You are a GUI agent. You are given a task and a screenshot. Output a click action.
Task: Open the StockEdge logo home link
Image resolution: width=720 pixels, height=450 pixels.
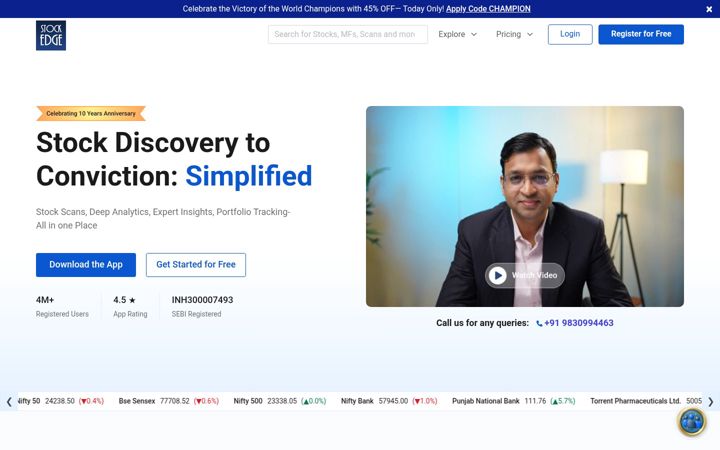[x=51, y=35]
